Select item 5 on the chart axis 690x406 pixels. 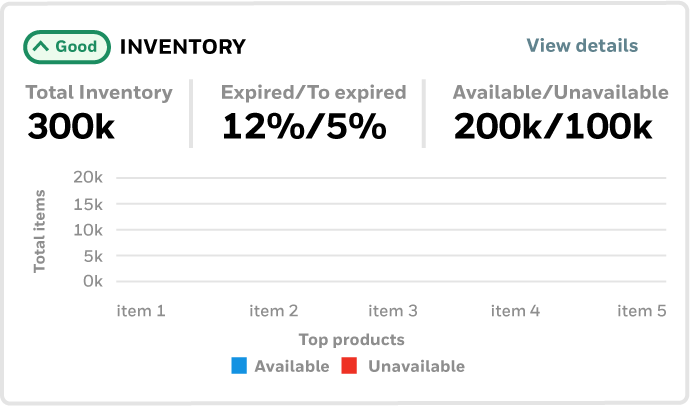641,311
